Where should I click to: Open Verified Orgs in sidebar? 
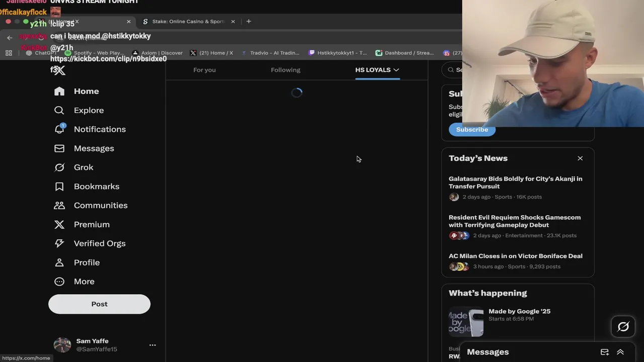click(x=90, y=243)
